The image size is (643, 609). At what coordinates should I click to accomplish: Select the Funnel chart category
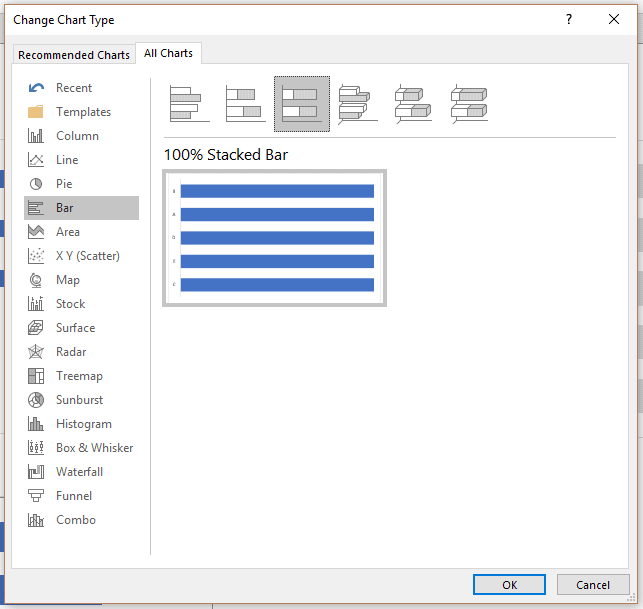click(73, 496)
